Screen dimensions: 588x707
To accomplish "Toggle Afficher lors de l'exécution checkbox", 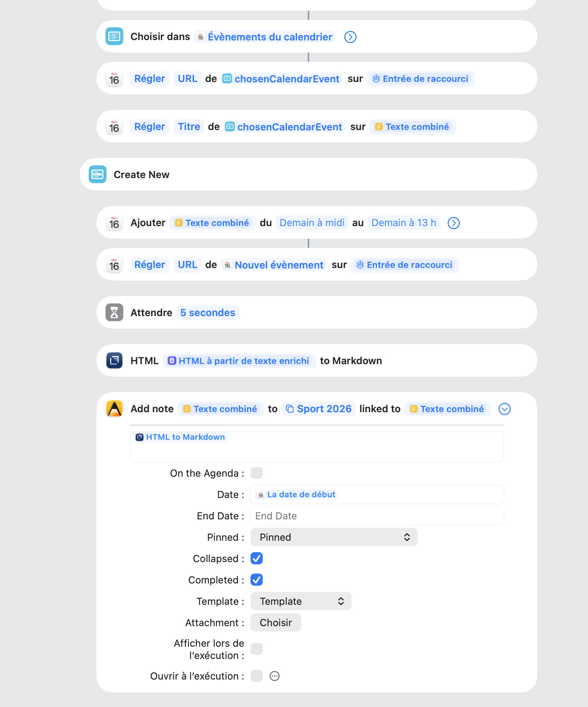I will click(257, 649).
